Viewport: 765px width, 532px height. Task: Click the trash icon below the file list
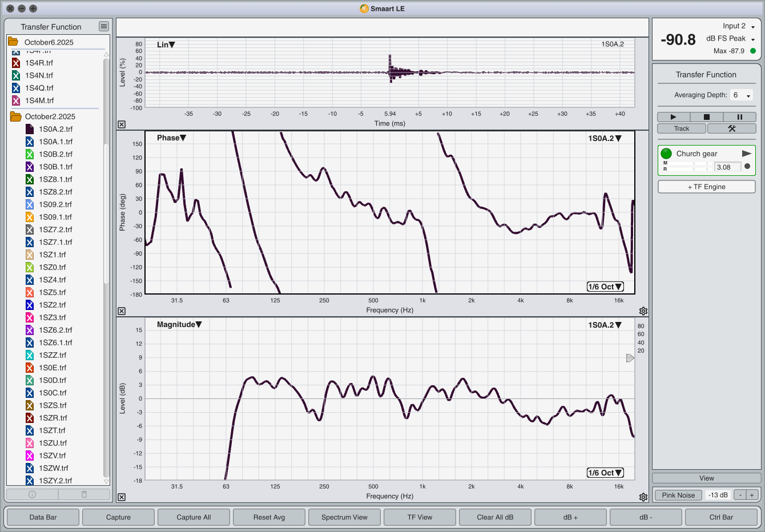point(84,494)
